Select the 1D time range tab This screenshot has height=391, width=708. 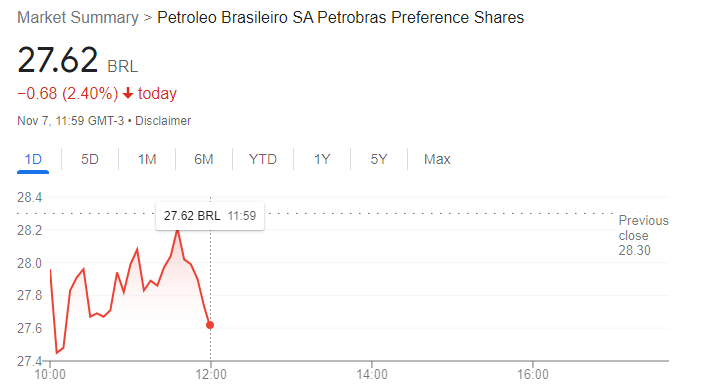click(x=33, y=159)
